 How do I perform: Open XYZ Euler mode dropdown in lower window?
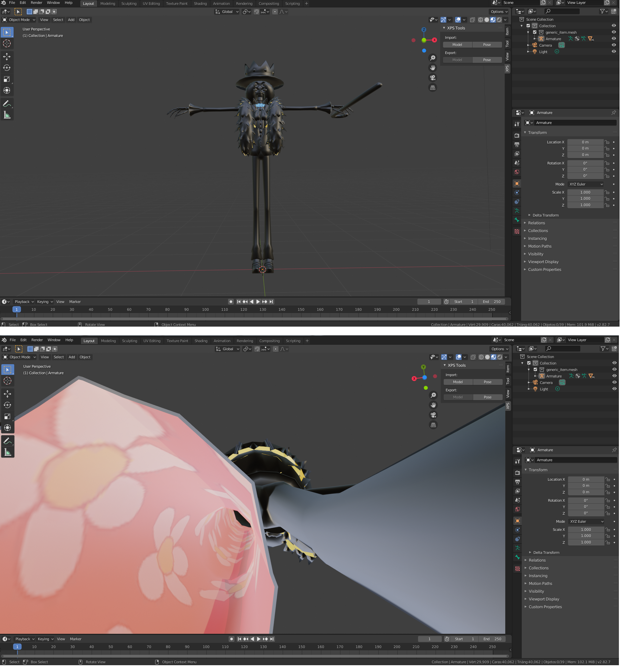[587, 521]
